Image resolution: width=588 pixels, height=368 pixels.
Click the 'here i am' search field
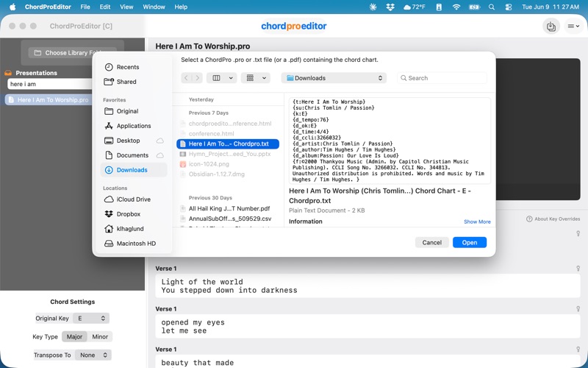pyautogui.click(x=50, y=84)
